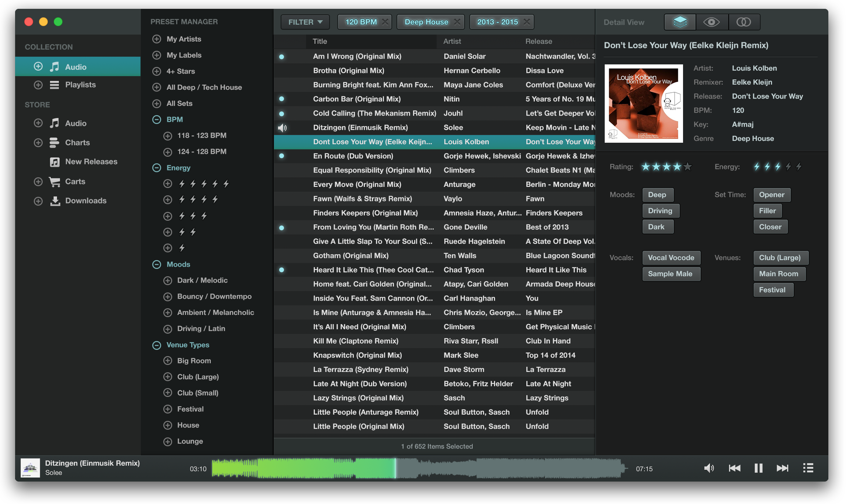Switch to layers view in Detail View
Image resolution: width=846 pixels, height=504 pixels.
point(680,22)
